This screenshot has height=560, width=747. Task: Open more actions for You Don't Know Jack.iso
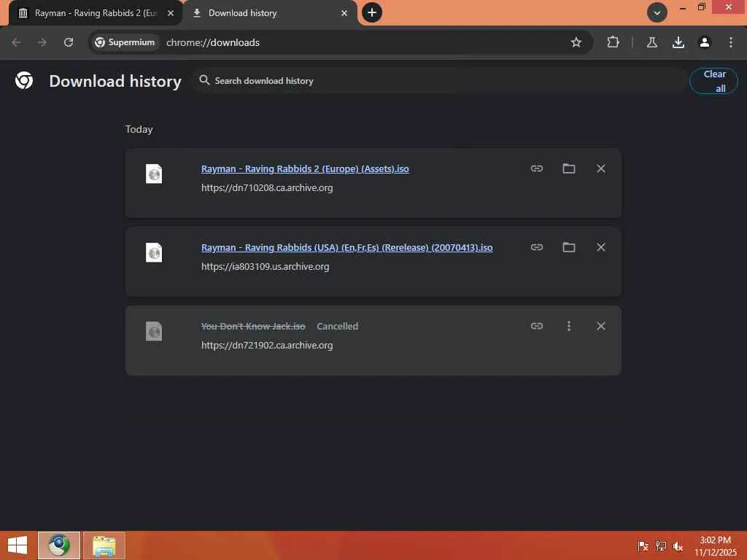(x=568, y=326)
